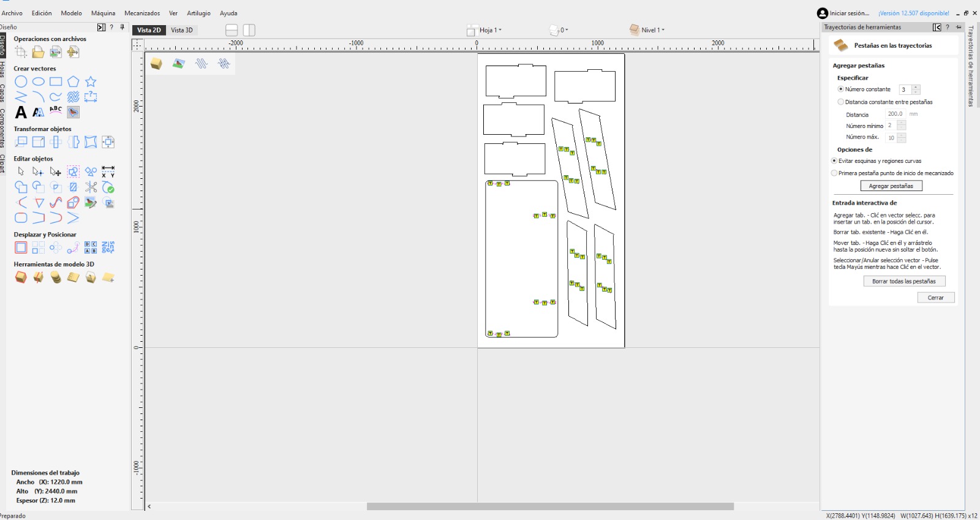Image resolution: width=980 pixels, height=520 pixels.
Task: Switch to the Vista 3D tab
Action: [182, 30]
